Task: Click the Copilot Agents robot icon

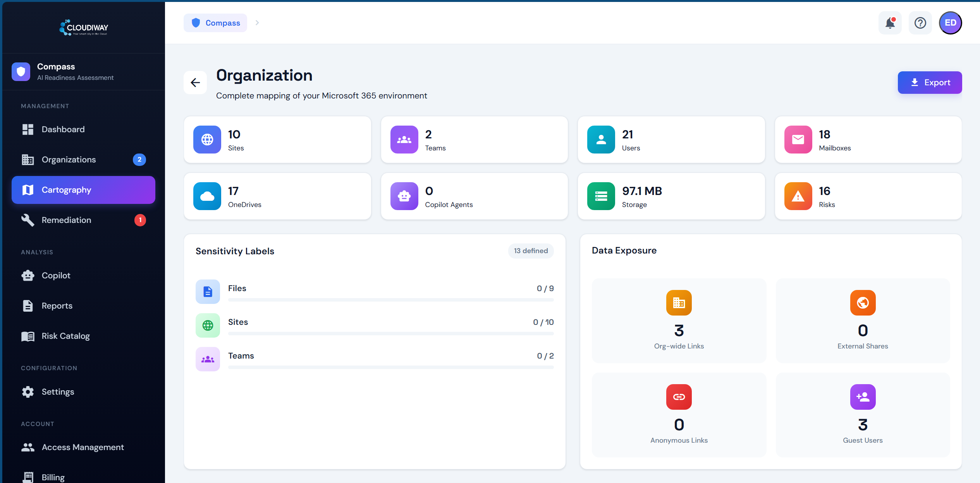Action: pos(404,196)
